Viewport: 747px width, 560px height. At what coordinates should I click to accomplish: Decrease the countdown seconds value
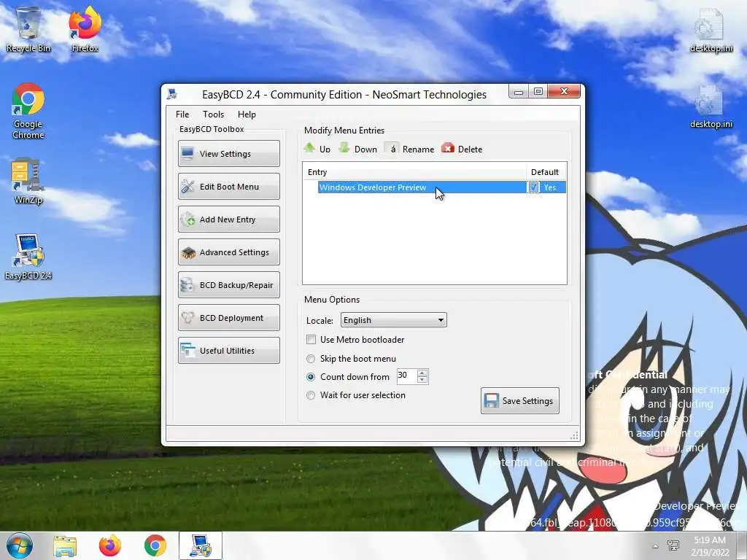(422, 380)
